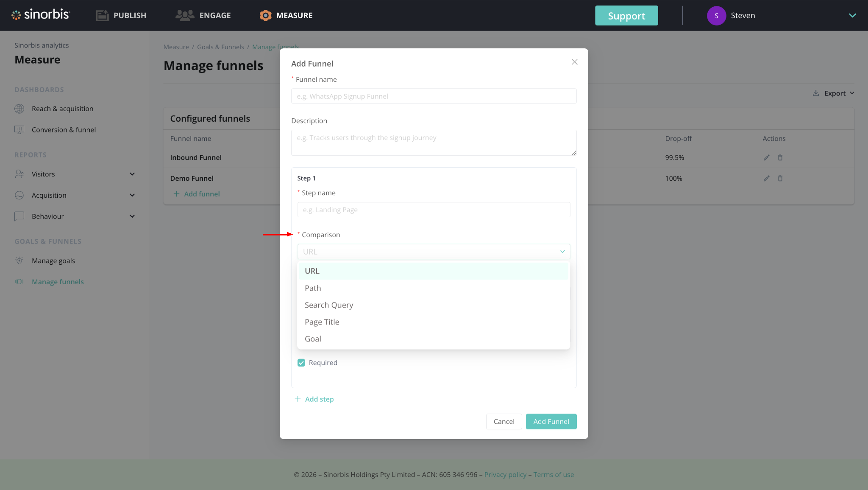
Task: Click Steven's avatar circle
Action: point(716,16)
